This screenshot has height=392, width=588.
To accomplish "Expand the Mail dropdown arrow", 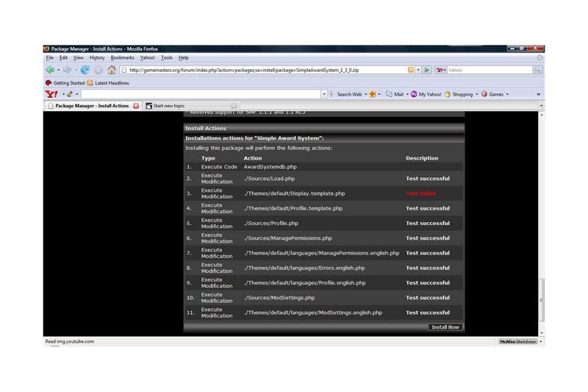I will tap(407, 95).
